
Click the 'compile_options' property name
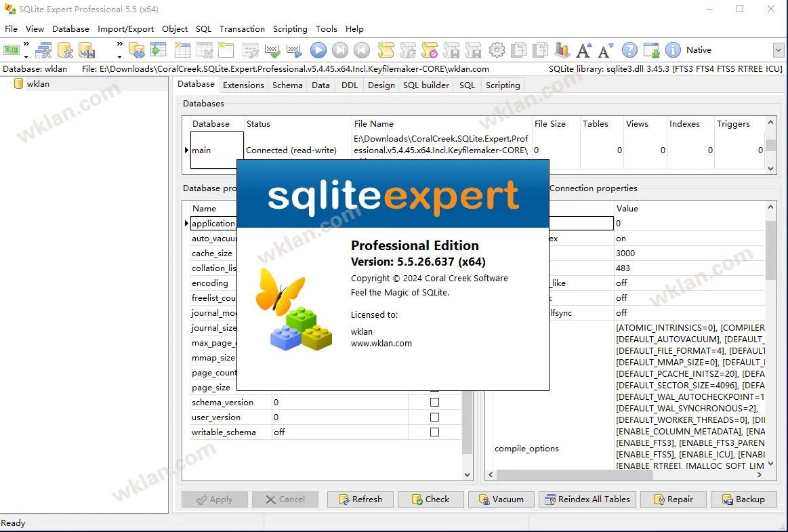(x=526, y=449)
